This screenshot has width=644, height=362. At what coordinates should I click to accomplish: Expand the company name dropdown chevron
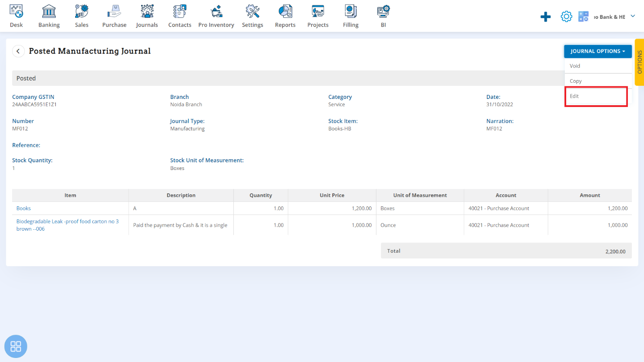click(633, 16)
